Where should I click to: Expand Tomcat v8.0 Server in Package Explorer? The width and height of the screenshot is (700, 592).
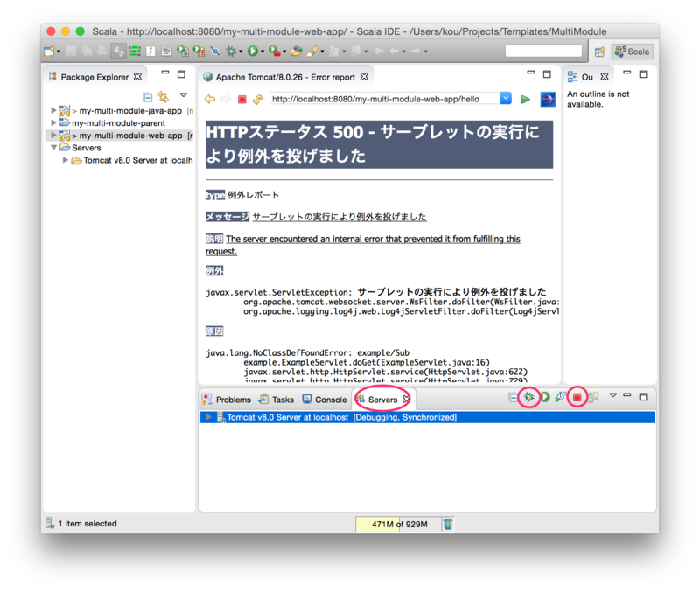[65, 160]
